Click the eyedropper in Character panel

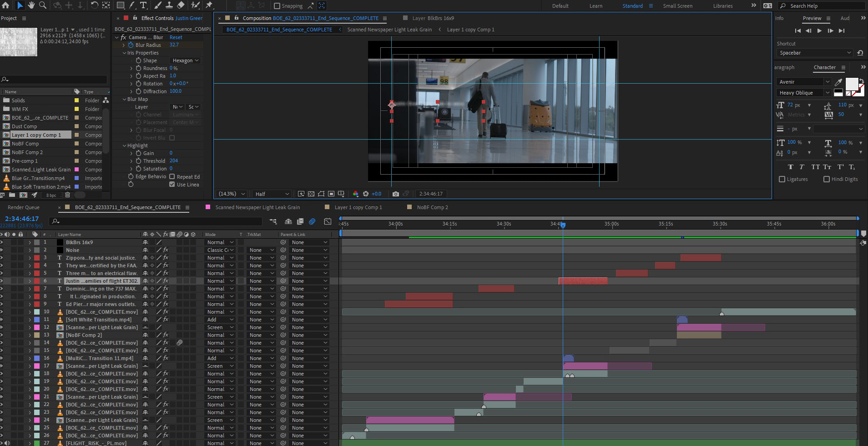coord(838,82)
